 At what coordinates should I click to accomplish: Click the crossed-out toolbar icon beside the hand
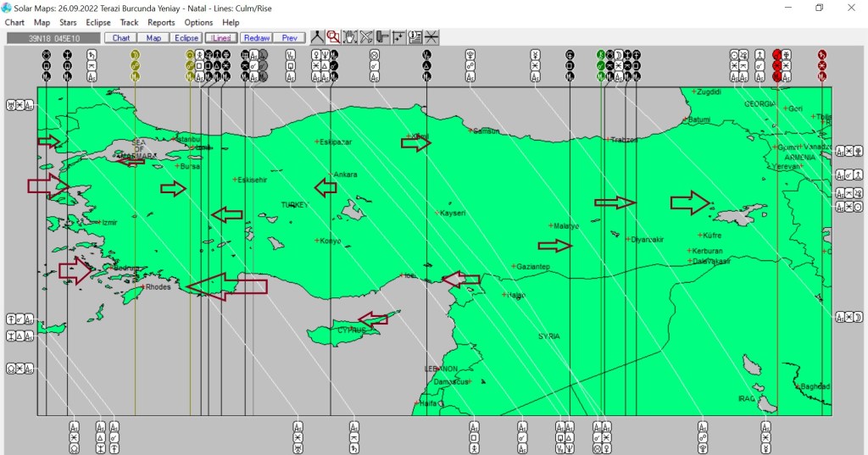click(366, 37)
